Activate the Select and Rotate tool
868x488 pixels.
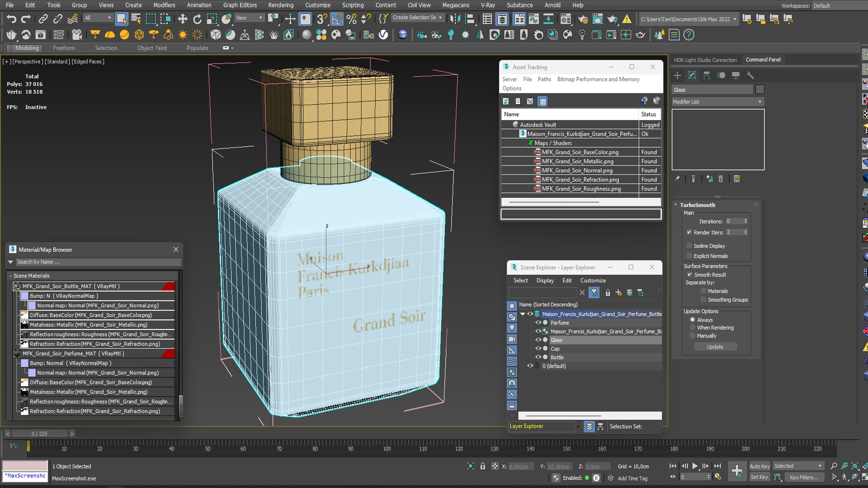pos(197,19)
